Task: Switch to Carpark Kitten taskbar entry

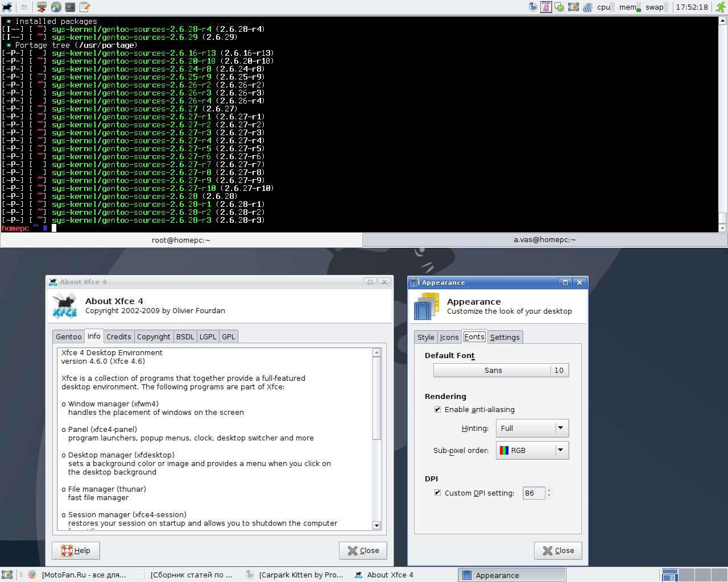Action: point(295,575)
